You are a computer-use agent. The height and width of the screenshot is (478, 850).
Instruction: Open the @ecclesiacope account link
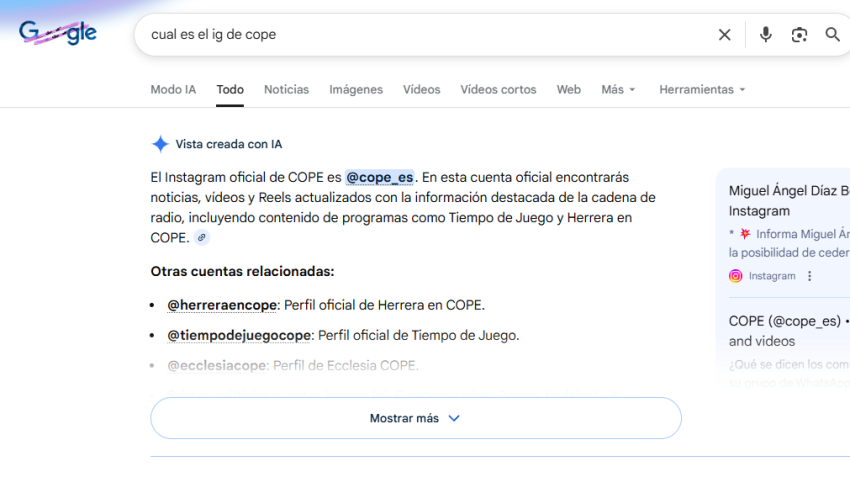click(217, 366)
